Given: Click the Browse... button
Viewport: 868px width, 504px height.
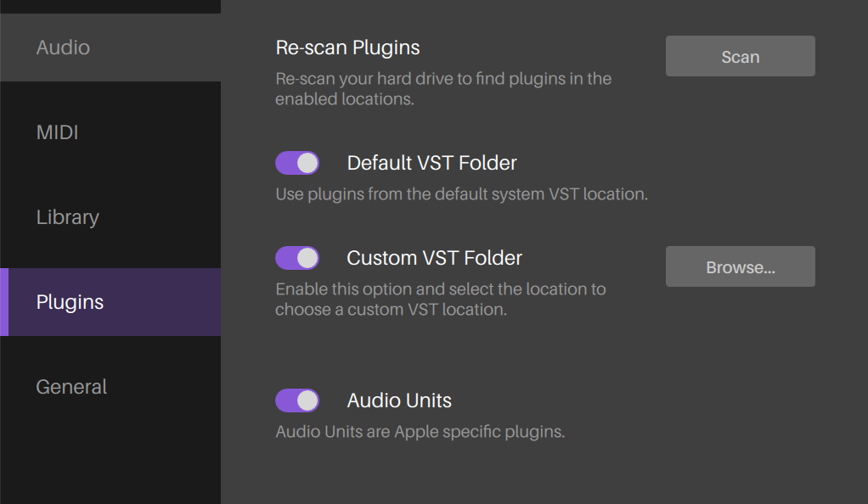Looking at the screenshot, I should pos(740,267).
